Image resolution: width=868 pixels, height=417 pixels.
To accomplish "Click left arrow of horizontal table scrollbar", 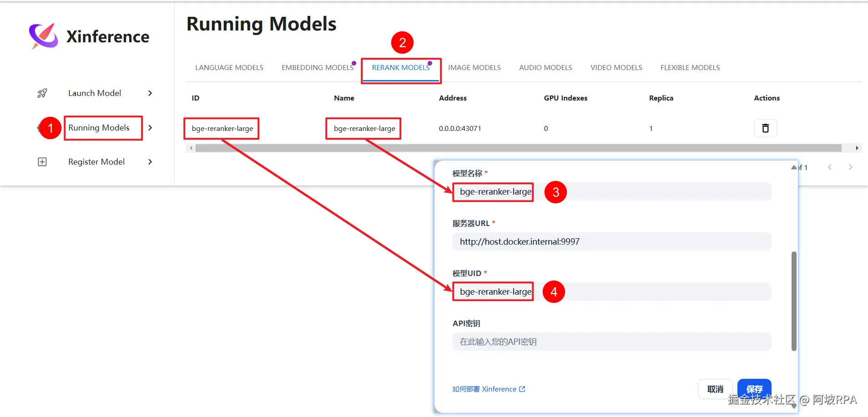I will [191, 148].
